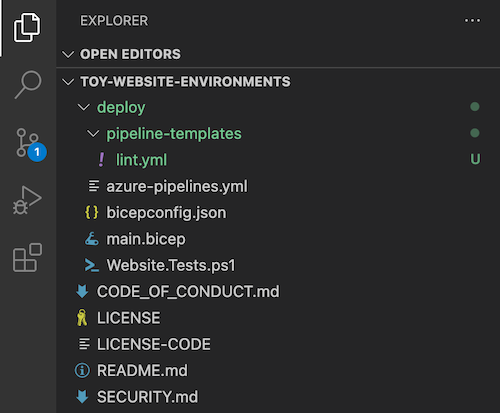Click the lines icon beside LICENSE-CODE
The width and height of the screenshot is (500, 413).
(x=84, y=344)
